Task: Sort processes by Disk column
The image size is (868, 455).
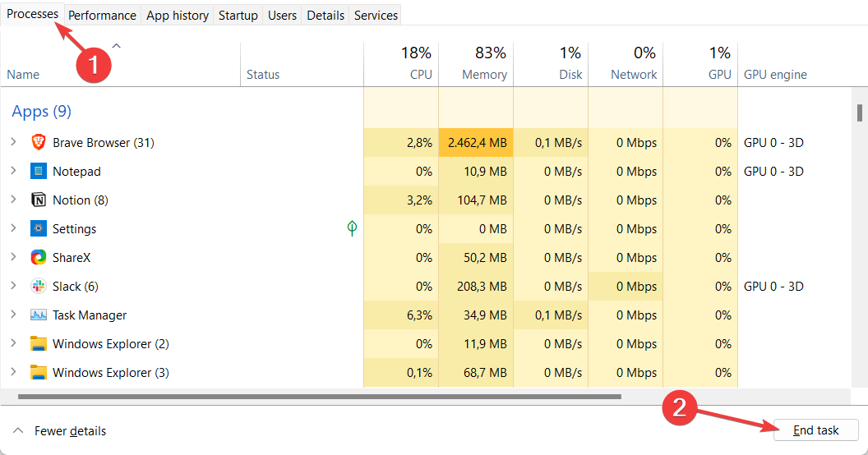Action: click(x=550, y=64)
